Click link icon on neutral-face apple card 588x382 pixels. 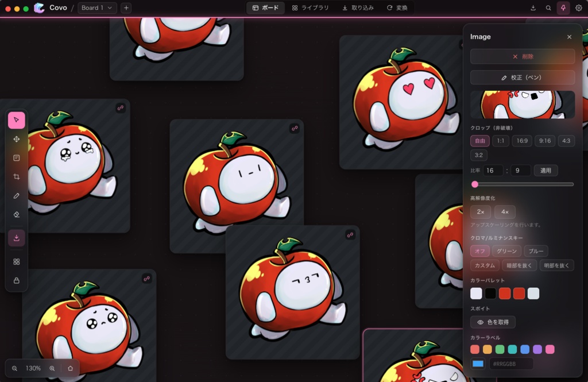point(295,128)
